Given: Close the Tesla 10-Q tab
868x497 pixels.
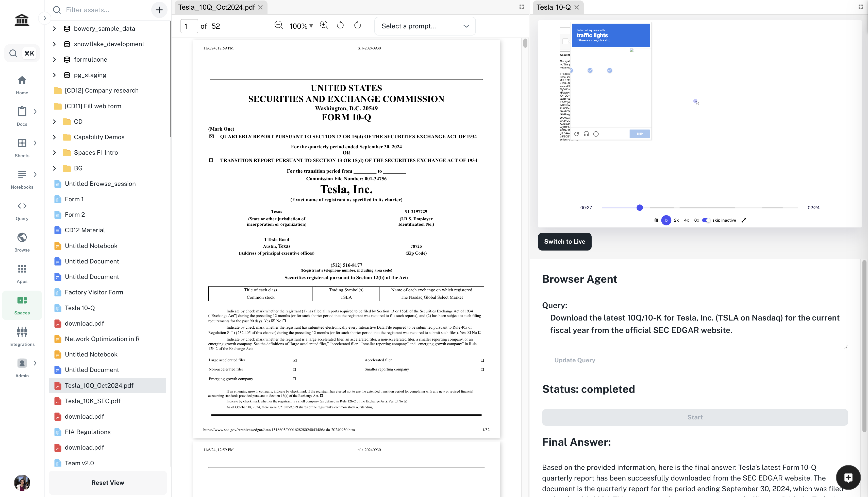Looking at the screenshot, I should point(577,8).
